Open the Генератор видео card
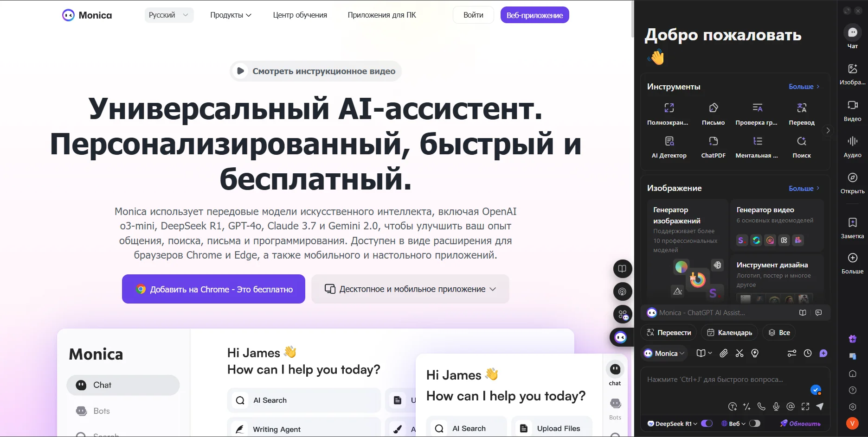868x437 pixels. tap(777, 225)
